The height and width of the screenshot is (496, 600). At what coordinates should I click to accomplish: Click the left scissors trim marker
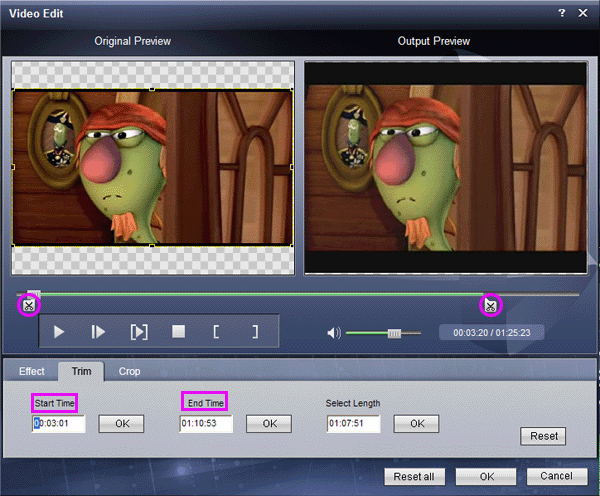point(29,305)
